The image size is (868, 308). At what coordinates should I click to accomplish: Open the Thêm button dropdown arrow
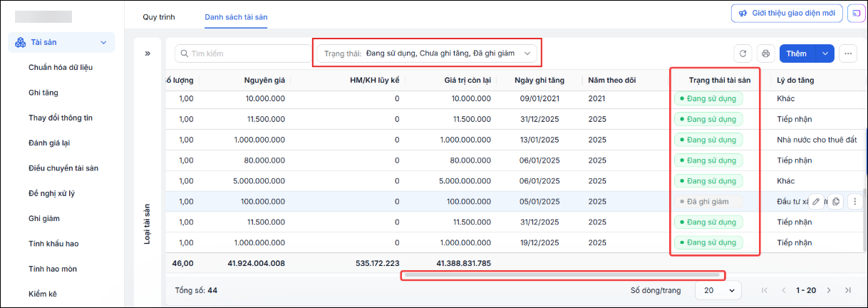[825, 53]
